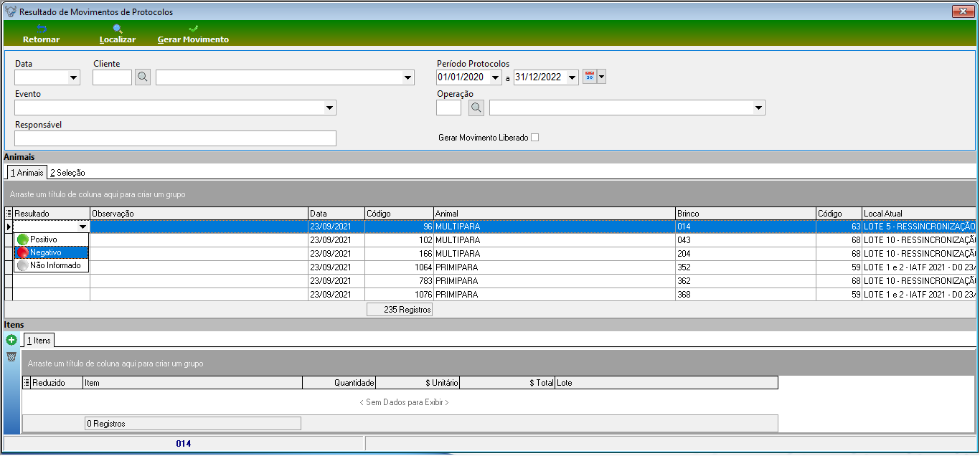Click the Localizar toolbar button
Viewport: 980px width, 456px height.
coord(118,34)
